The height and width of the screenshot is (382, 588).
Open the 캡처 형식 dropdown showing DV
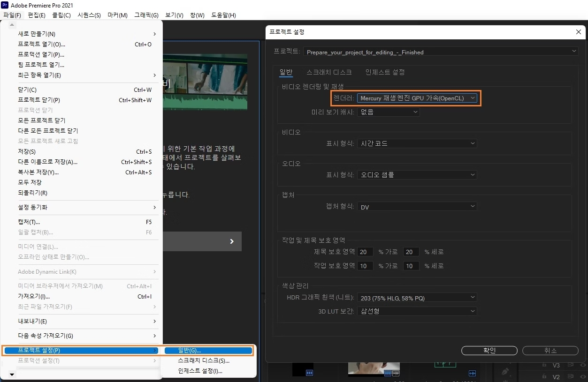pyautogui.click(x=417, y=207)
